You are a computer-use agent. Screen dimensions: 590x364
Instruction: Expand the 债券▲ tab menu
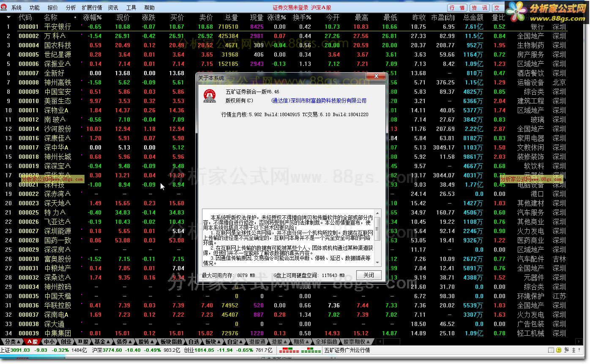[x=124, y=342]
